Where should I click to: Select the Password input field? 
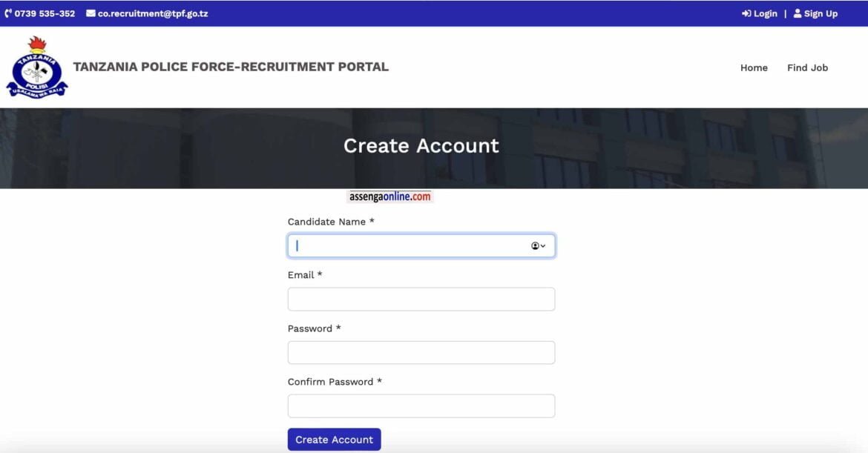tap(421, 353)
